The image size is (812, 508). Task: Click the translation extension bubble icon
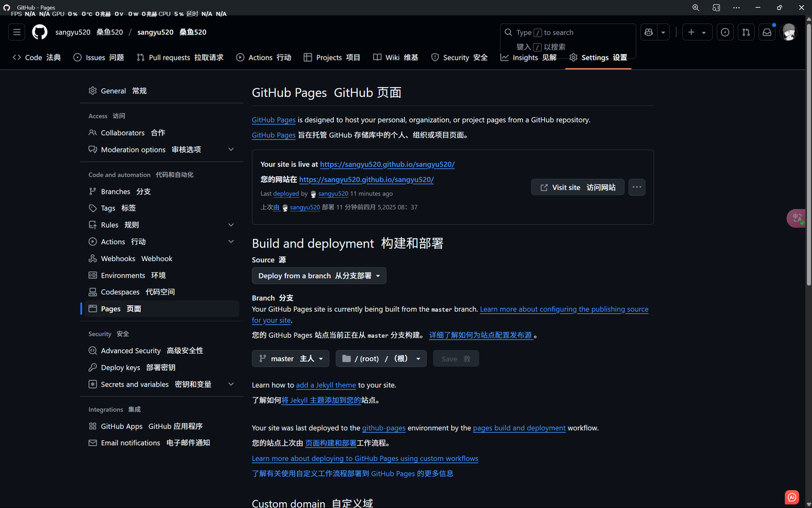pyautogui.click(x=796, y=218)
